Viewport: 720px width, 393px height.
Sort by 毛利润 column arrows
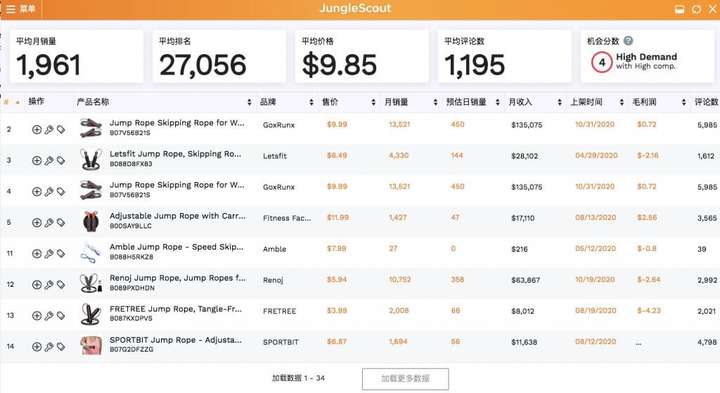(684, 102)
